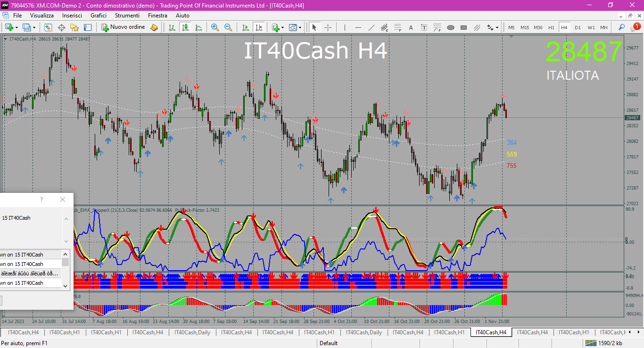
Task: Close the alert dialog with X
Action: click(x=63, y=199)
